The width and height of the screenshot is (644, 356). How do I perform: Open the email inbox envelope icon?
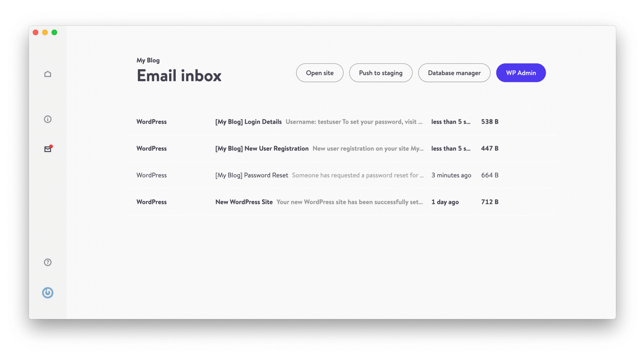(48, 149)
